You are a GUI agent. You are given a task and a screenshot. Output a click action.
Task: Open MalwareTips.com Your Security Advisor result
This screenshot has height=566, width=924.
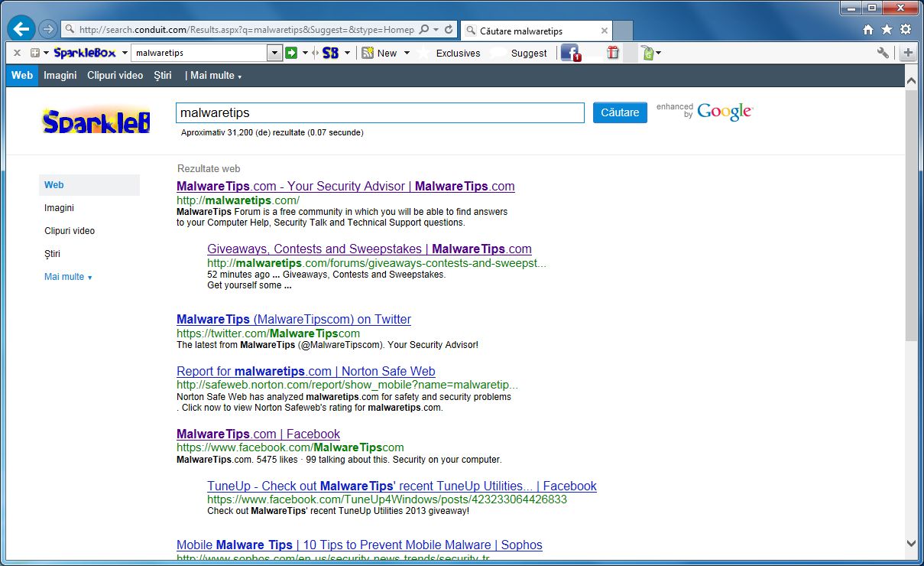tap(345, 187)
